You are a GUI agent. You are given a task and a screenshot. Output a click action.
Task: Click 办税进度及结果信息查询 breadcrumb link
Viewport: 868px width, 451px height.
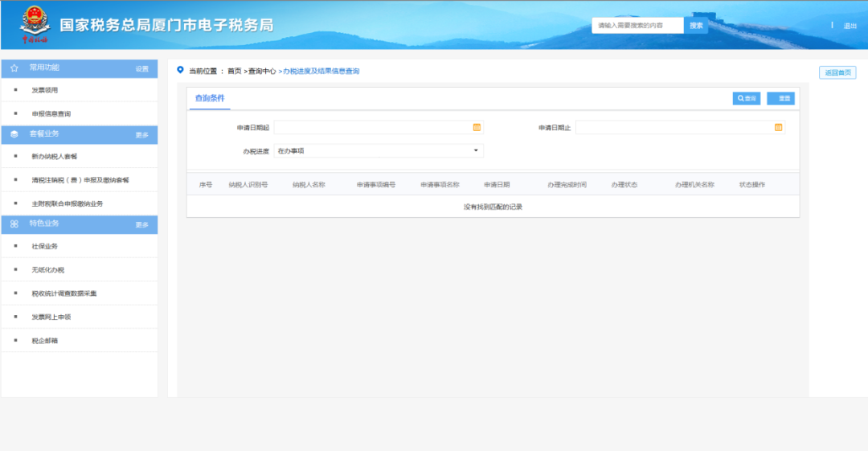[321, 71]
